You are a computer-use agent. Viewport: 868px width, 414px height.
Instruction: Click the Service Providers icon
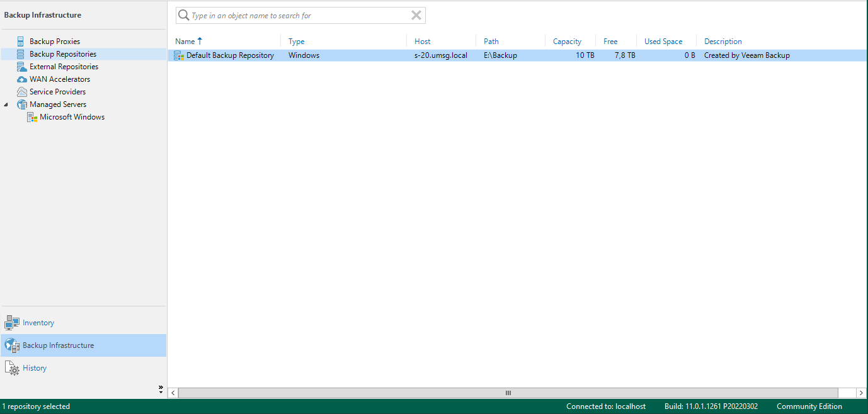[21, 92]
